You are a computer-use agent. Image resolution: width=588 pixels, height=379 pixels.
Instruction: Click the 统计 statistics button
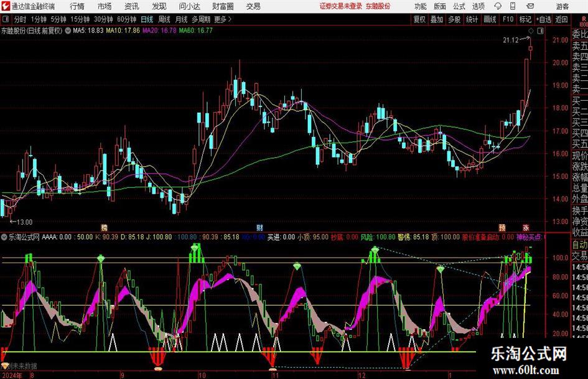click(472, 19)
